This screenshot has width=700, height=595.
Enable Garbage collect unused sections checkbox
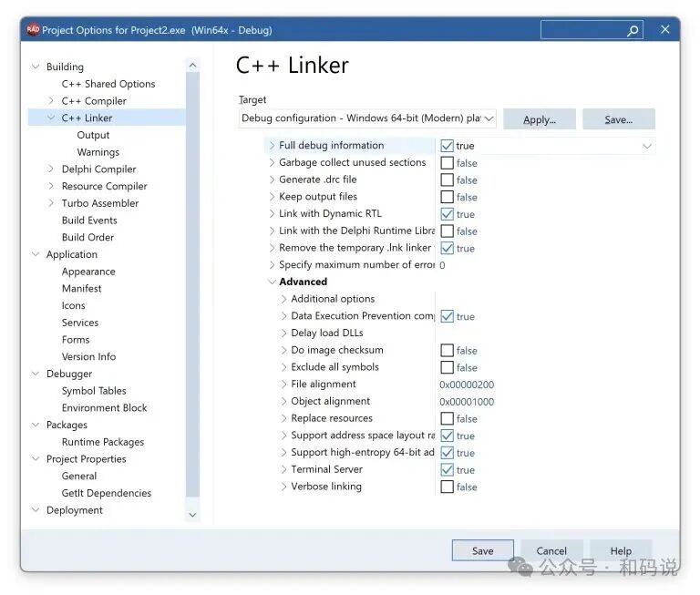447,163
